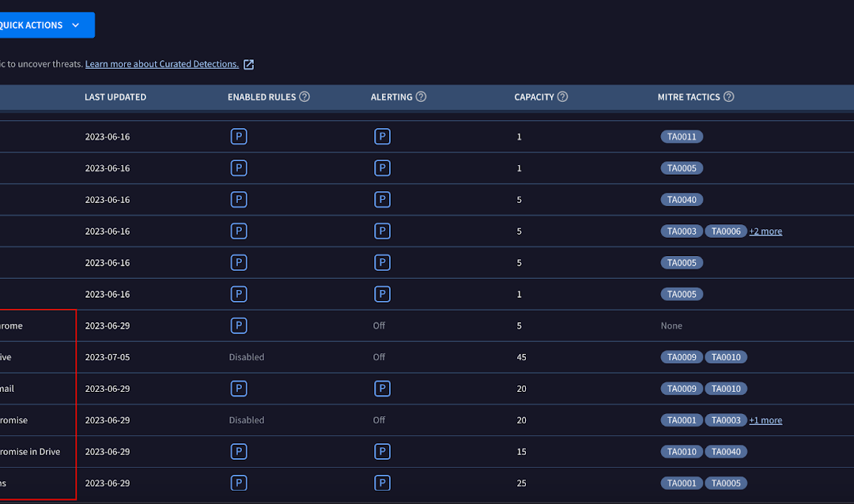The image size is (854, 504).
Task: Click the TA0009 tag in the capacity-45 row
Action: [x=682, y=357]
